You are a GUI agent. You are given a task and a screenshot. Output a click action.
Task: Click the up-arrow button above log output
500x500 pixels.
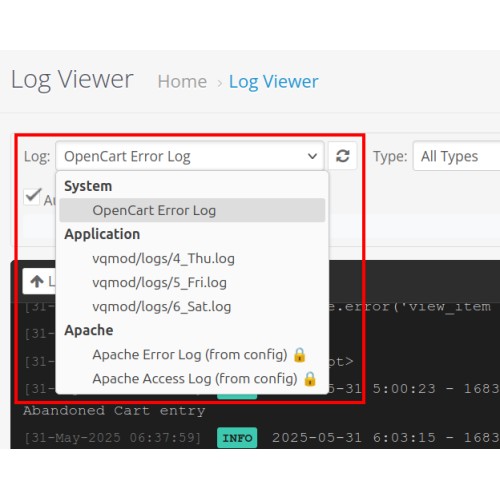39,281
